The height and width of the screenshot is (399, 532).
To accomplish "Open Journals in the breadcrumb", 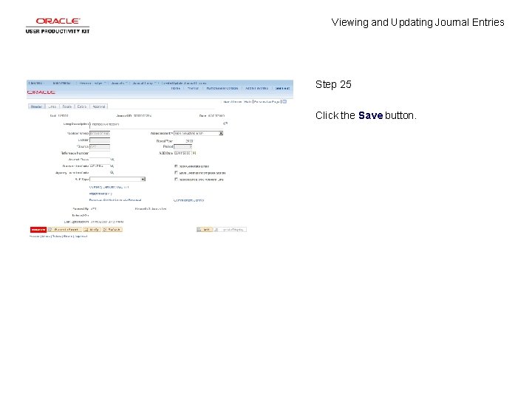I will pyautogui.click(x=119, y=83).
